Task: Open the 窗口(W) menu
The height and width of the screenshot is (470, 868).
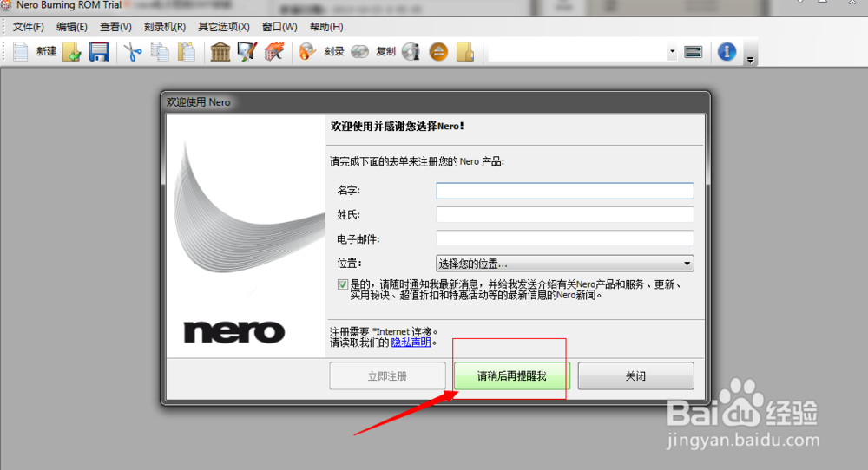Action: 279,27
